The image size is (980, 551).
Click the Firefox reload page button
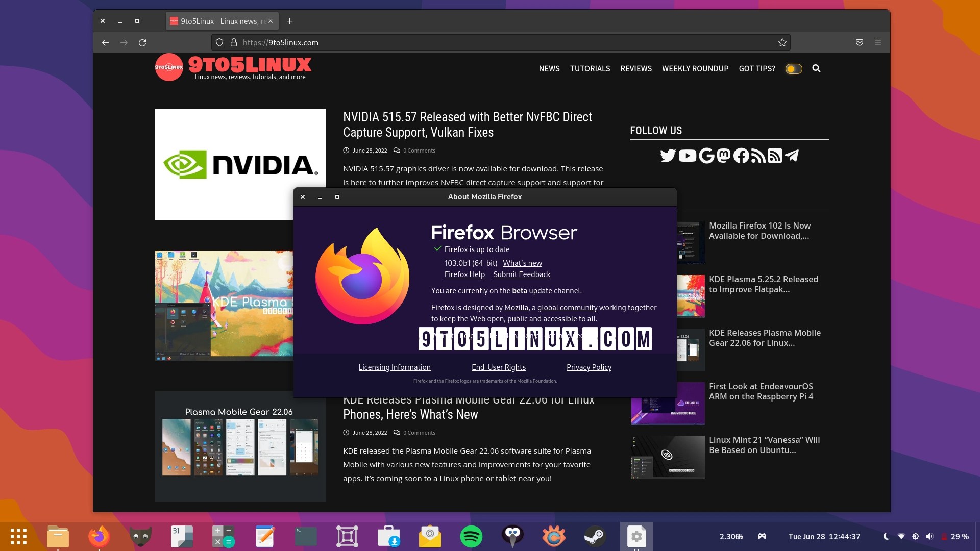coord(142,43)
